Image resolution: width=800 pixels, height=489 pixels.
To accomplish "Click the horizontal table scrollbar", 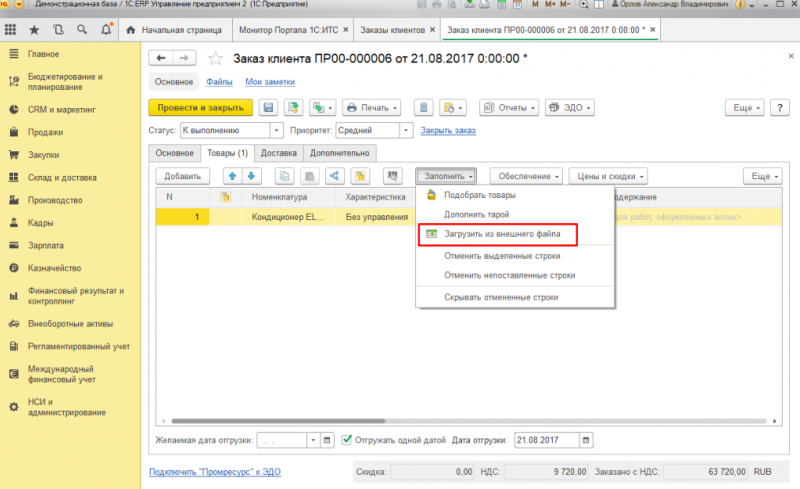I will point(278,421).
